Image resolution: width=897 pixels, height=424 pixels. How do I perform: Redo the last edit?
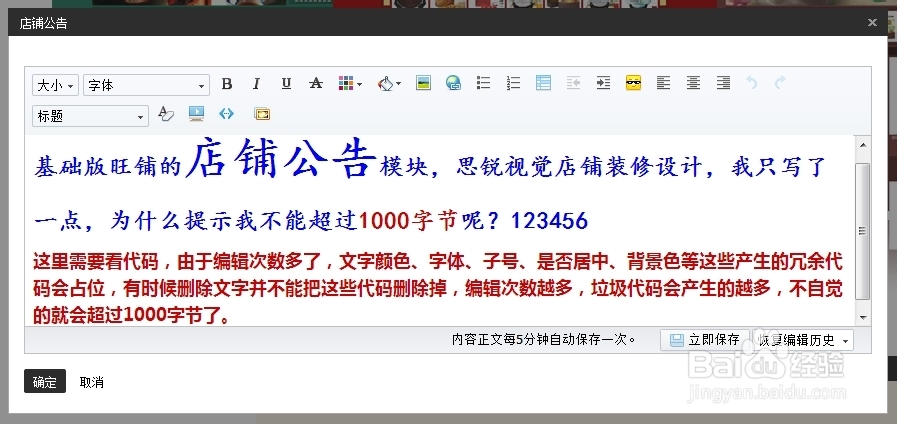point(780,84)
